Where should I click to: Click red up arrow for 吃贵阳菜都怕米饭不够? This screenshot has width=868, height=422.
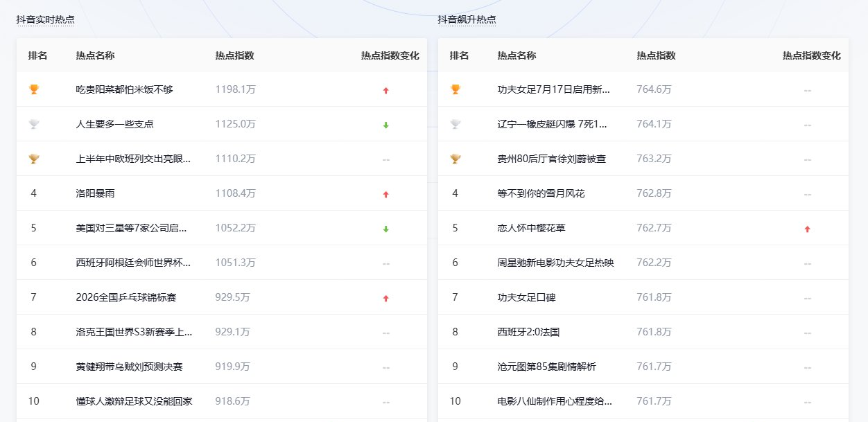386,90
